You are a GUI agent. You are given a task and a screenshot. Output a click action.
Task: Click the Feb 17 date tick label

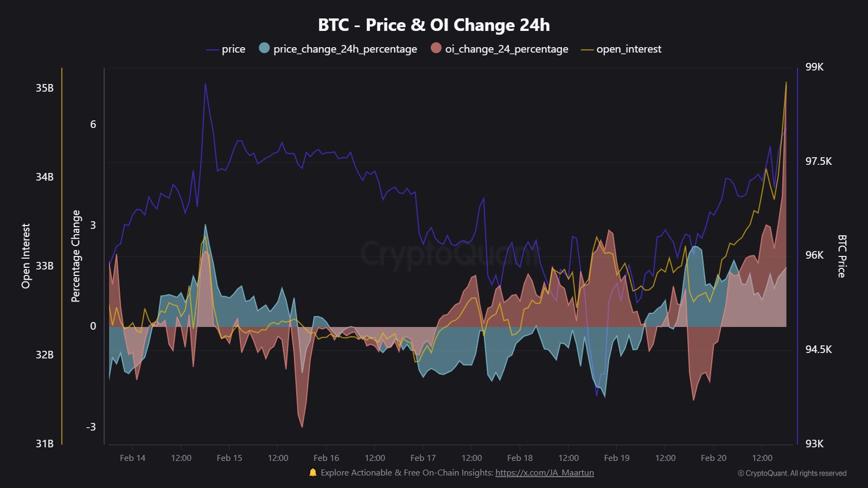tap(423, 458)
